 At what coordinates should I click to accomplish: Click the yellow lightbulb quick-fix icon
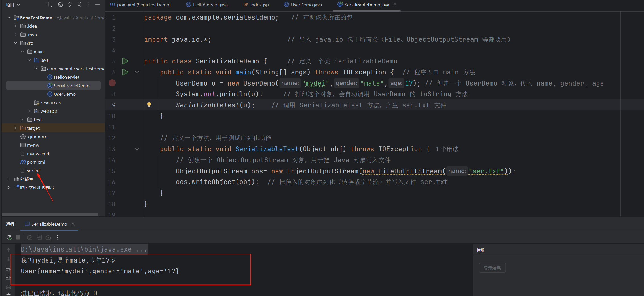149,105
